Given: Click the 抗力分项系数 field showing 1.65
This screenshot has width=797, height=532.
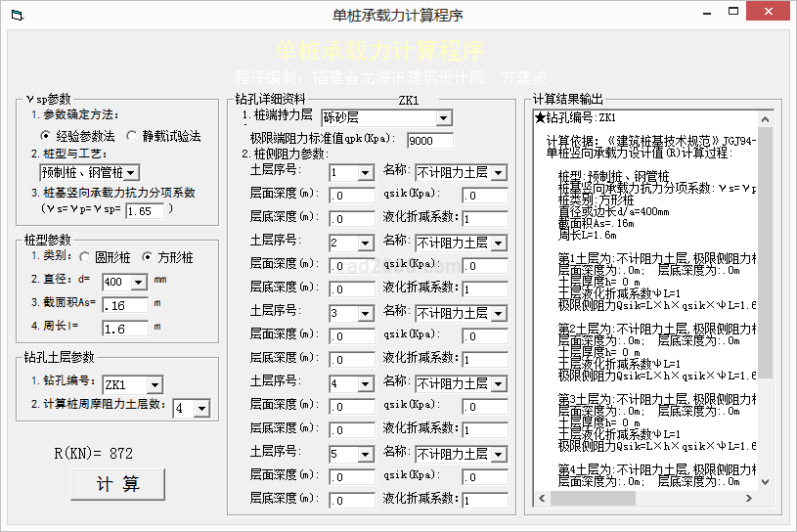Looking at the screenshot, I should click(145, 210).
